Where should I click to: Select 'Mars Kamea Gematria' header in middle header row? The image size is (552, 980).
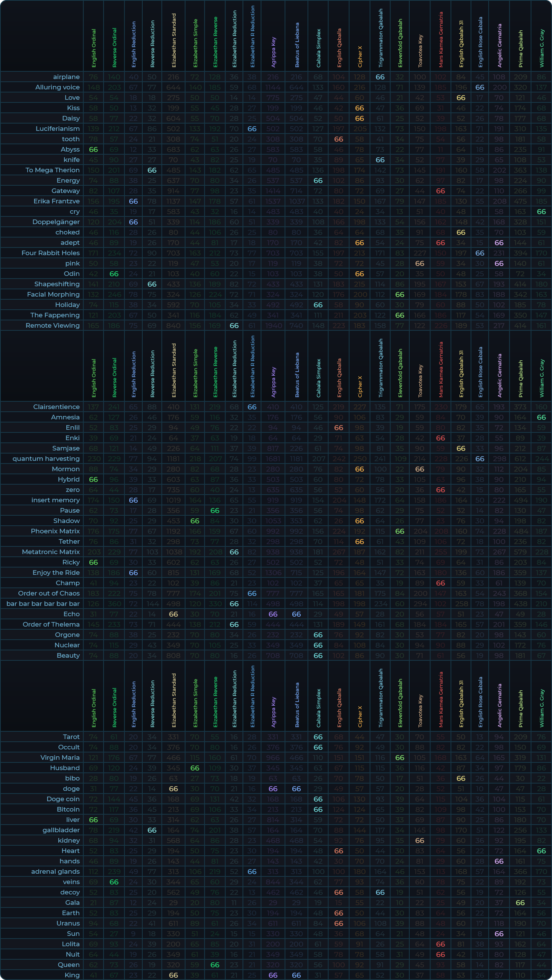[441, 370]
